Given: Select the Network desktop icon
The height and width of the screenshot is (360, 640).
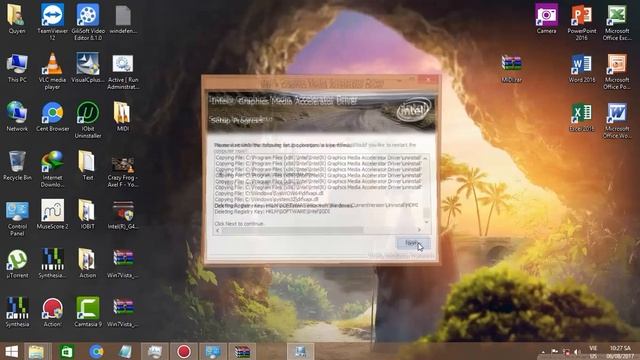Looking at the screenshot, I should [17, 117].
